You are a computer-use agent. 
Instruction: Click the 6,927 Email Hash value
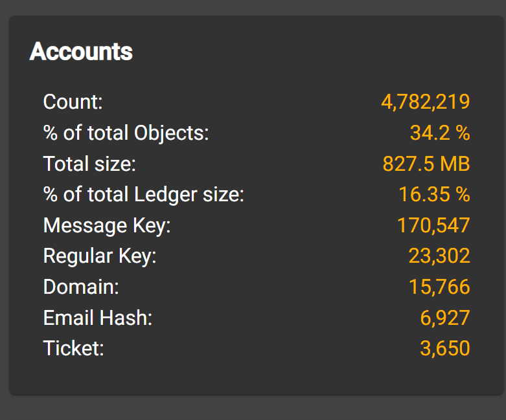(445, 318)
